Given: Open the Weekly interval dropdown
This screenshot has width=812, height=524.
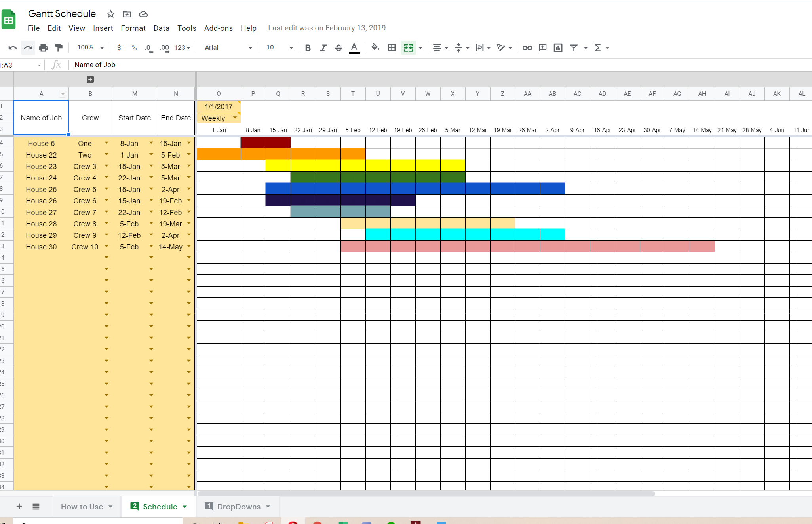Looking at the screenshot, I should click(235, 118).
